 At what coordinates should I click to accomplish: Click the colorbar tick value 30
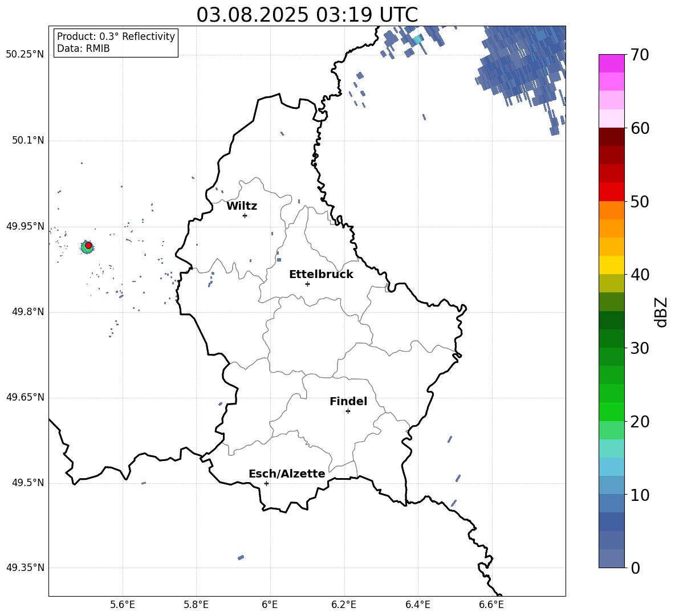click(640, 348)
